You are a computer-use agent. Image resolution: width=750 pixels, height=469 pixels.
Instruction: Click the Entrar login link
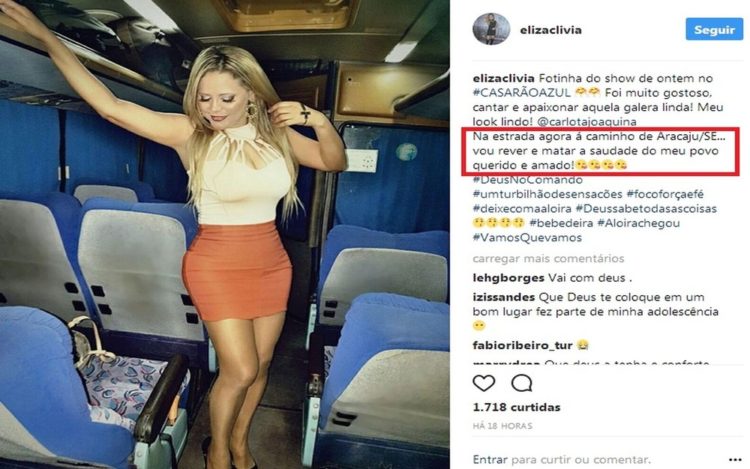point(490,460)
